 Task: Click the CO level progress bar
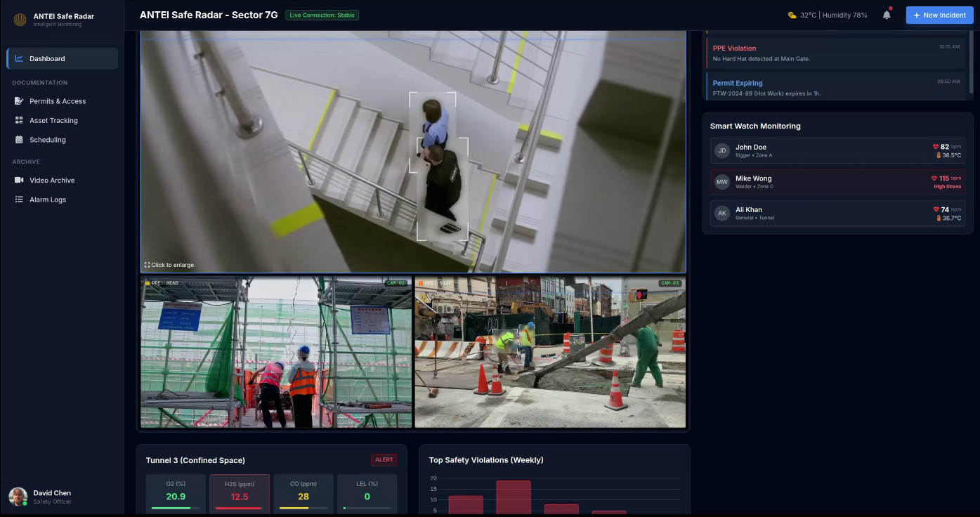click(303, 508)
